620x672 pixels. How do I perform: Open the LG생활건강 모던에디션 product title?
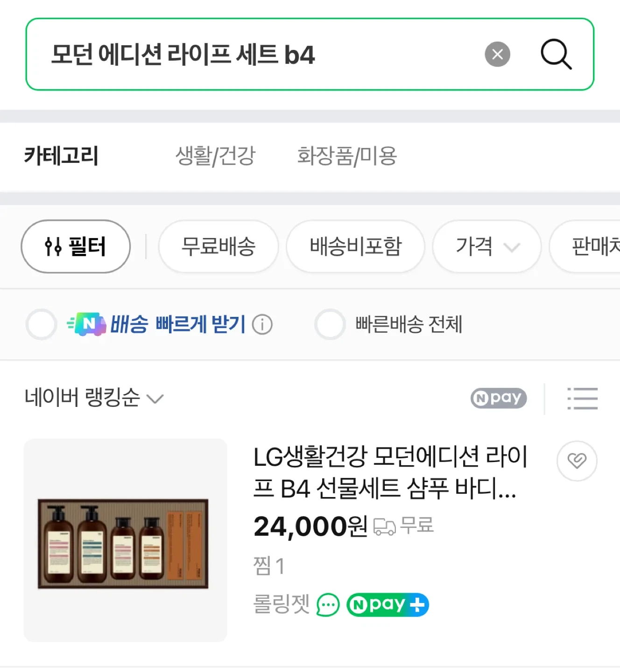(x=390, y=472)
